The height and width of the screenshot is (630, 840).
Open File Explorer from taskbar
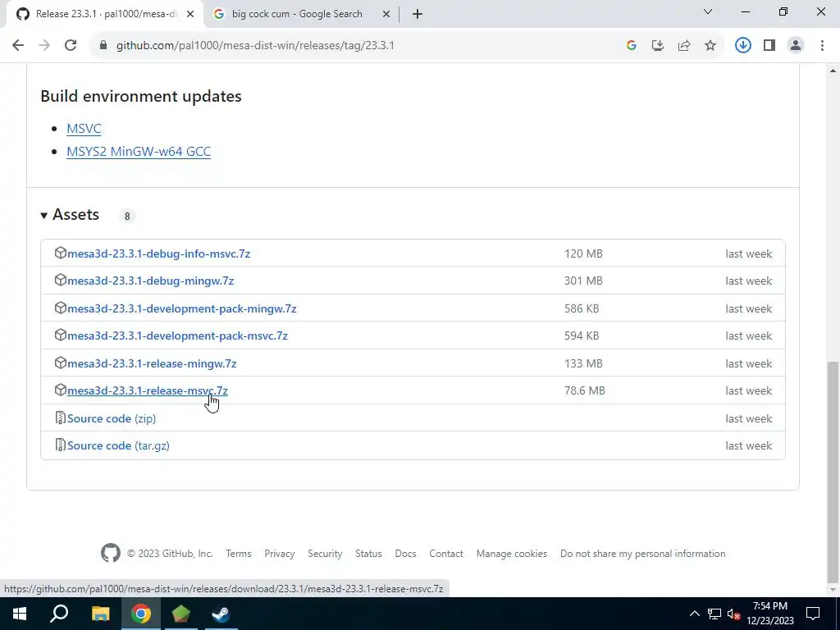(x=100, y=614)
